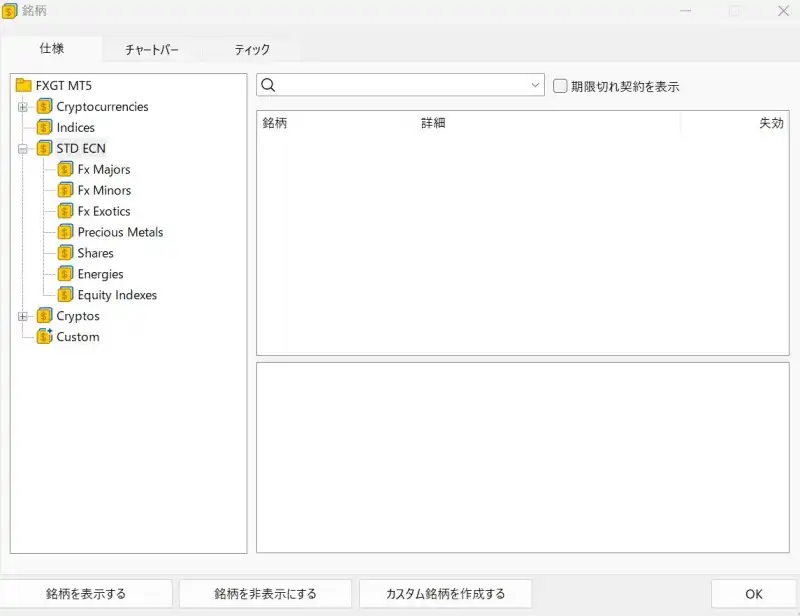800x616 pixels.
Task: Click the Precious Metals symbol icon
Action: click(65, 232)
